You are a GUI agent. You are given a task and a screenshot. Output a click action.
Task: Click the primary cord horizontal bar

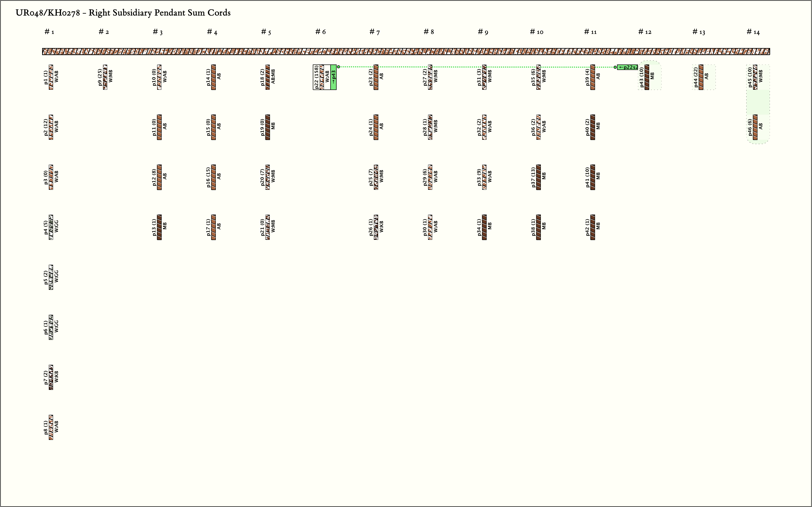pyautogui.click(x=406, y=52)
